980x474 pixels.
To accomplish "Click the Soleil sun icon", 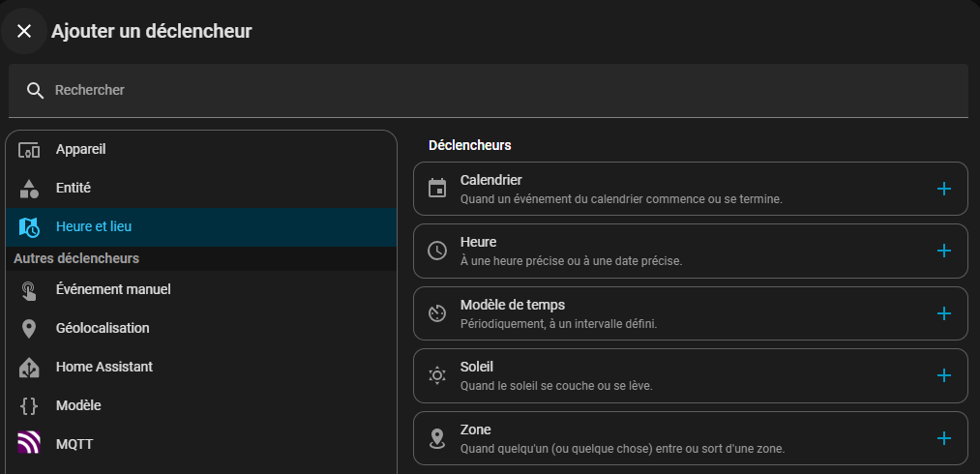I will pos(437,375).
